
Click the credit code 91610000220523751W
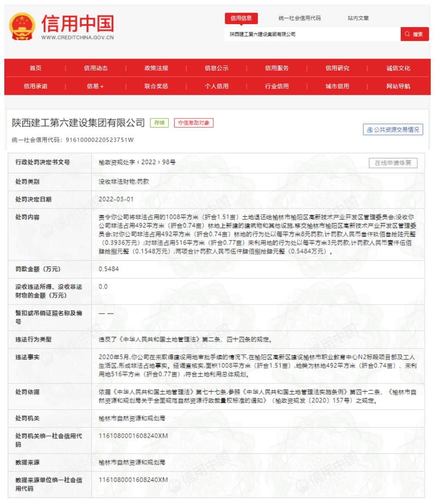100,140
